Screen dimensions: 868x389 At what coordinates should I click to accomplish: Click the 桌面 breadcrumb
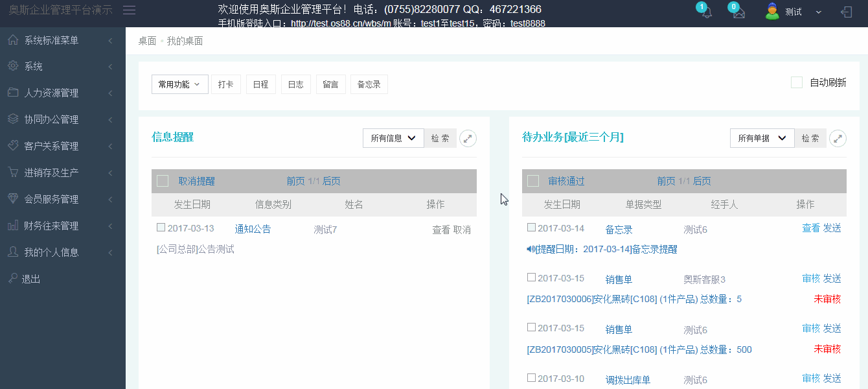coord(147,41)
